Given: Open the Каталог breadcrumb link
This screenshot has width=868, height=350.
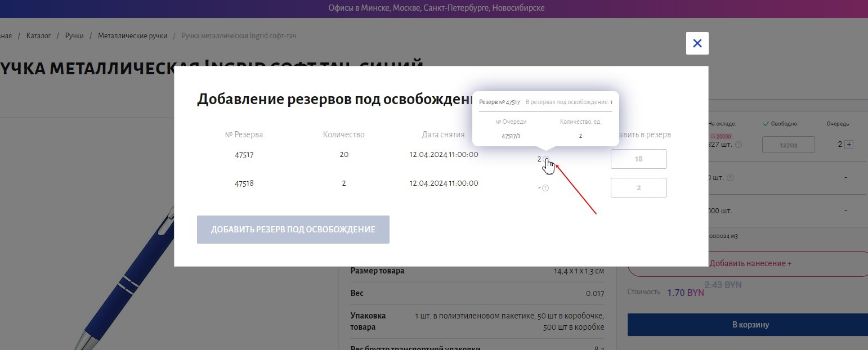Looking at the screenshot, I should (x=38, y=35).
